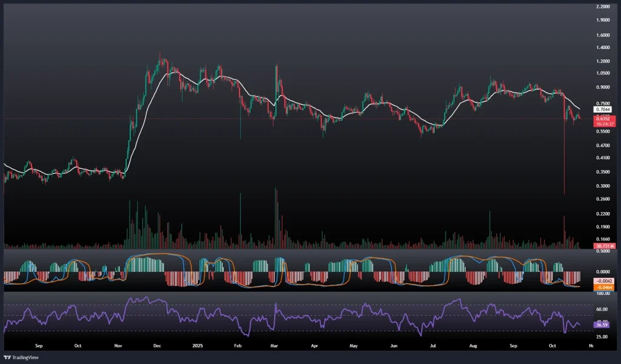Screen dimensions: 621x364
Task: Click the Dec label on the time axis
Action: (157, 345)
